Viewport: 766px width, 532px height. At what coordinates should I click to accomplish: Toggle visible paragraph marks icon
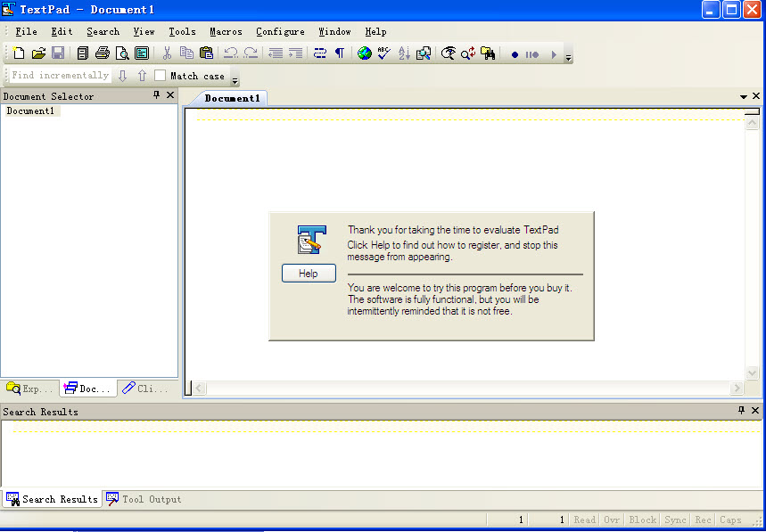pos(340,53)
